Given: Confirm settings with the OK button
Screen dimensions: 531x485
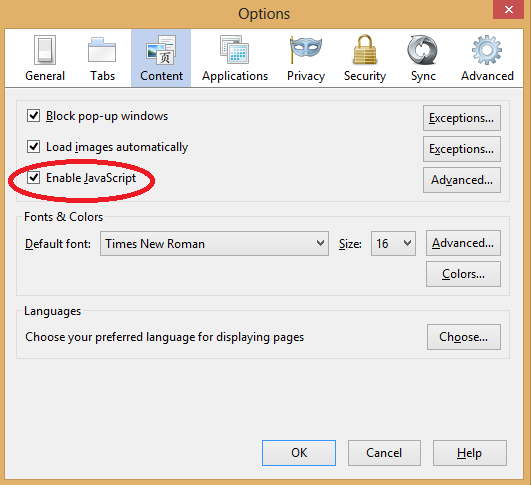Looking at the screenshot, I should point(299,453).
